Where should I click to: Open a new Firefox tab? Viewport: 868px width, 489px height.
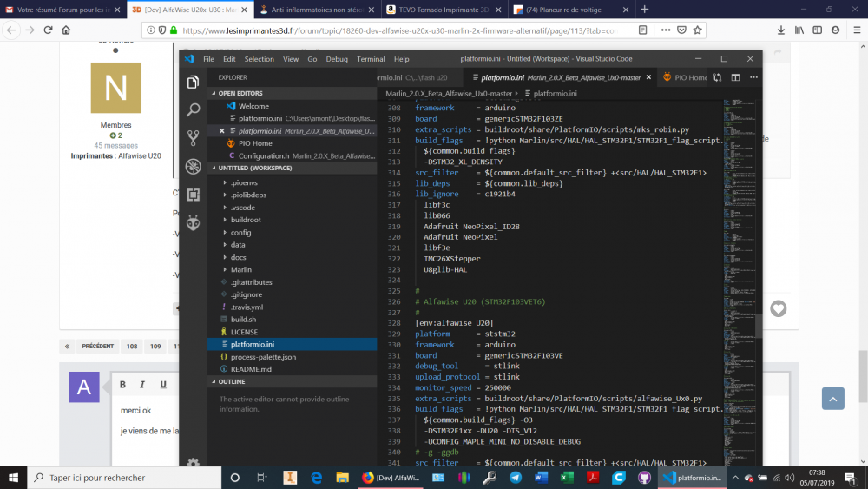pos(644,10)
